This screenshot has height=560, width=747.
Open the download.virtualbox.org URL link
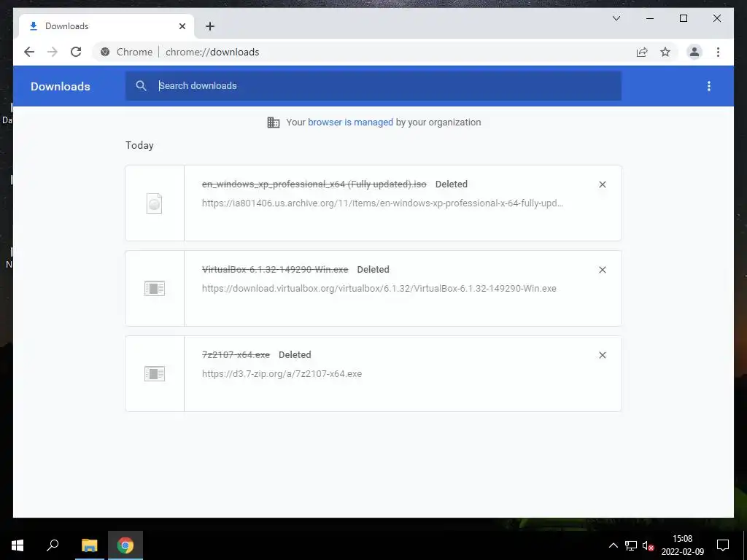[x=379, y=289]
